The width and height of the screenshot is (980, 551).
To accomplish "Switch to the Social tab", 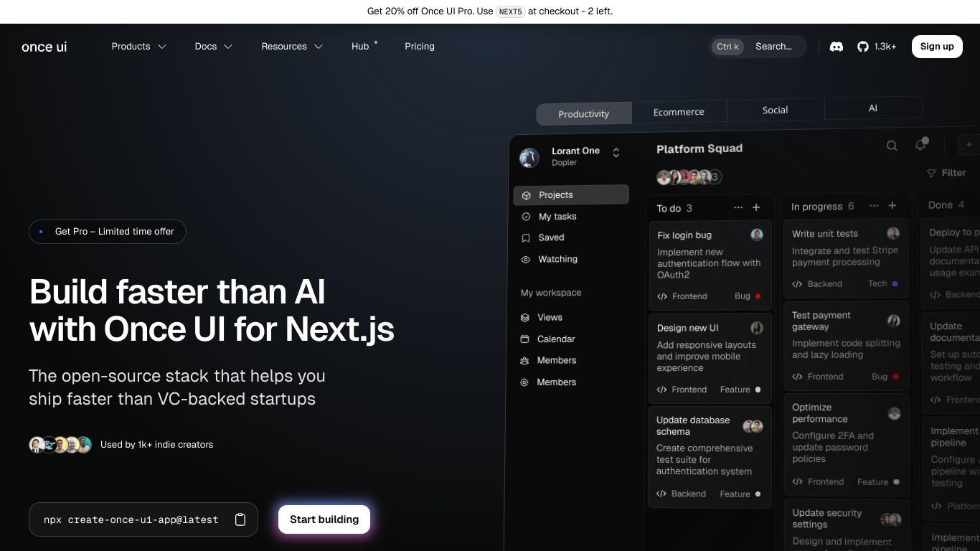I will click(776, 110).
